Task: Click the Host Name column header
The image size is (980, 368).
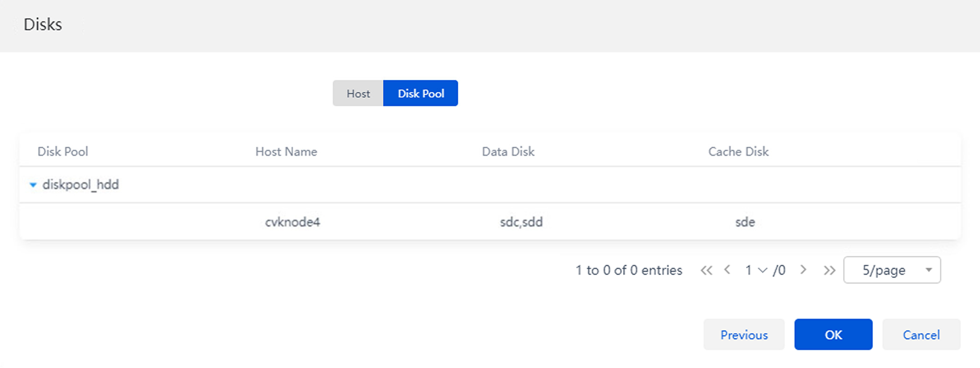Action: pos(286,152)
